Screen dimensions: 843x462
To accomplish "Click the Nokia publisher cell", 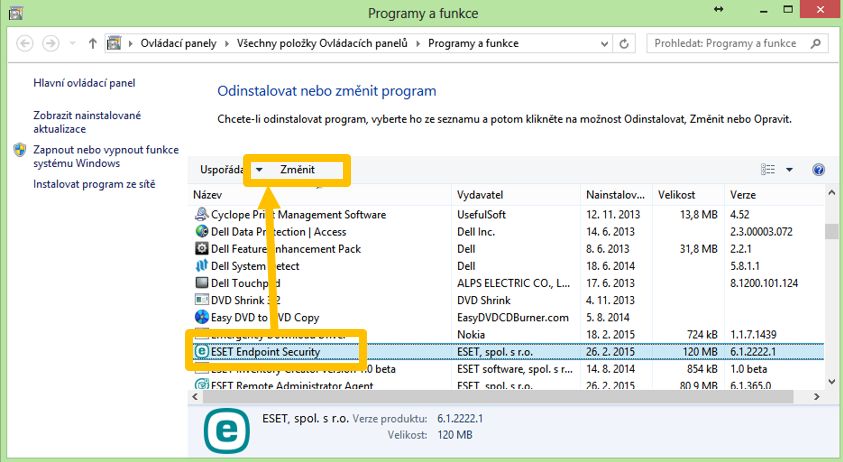I will (471, 335).
